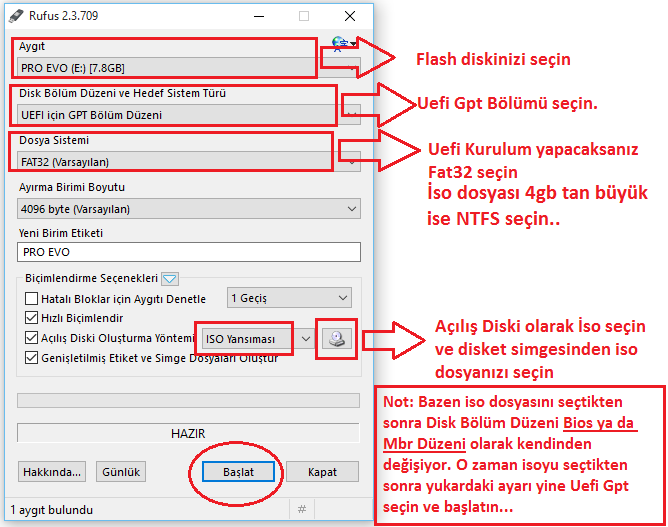Open the 4096 byte allocation size dropdown
668x527 pixels.
pos(189,209)
